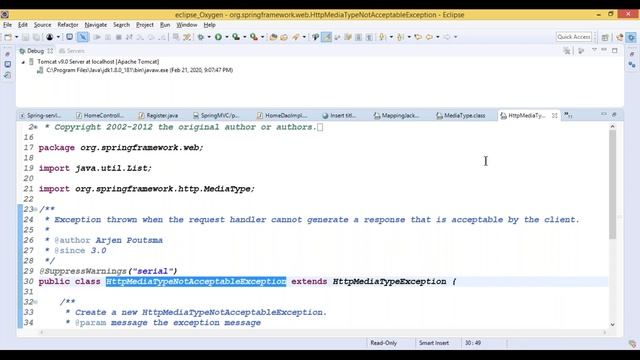Click the Open Task icon
Image resolution: width=640 pixels, height=360 pixels.
tap(284, 37)
